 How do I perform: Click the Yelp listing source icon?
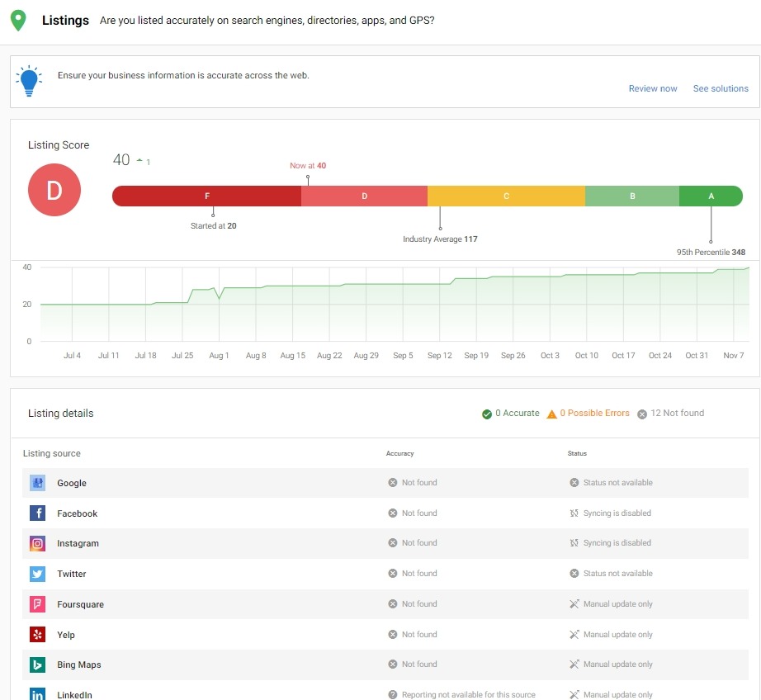click(37, 635)
